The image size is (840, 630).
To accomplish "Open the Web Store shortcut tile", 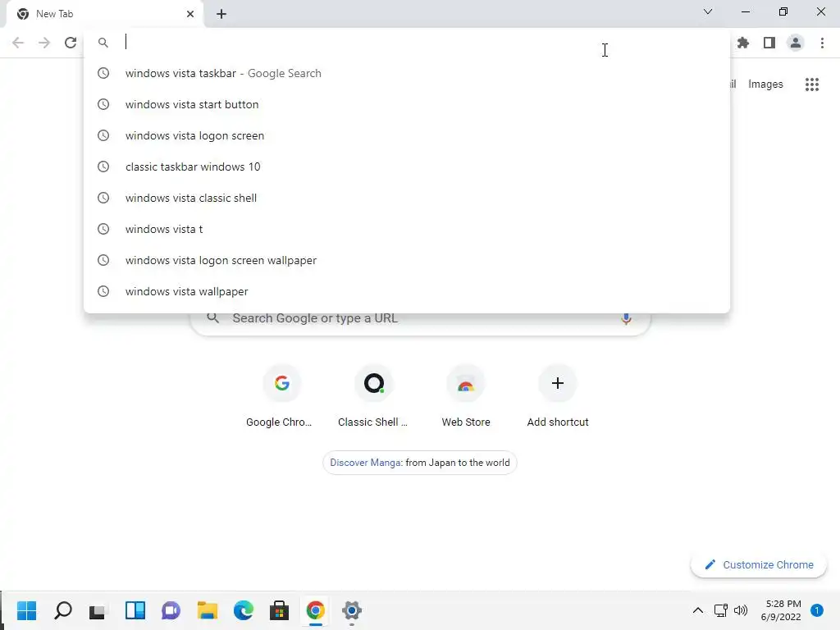I will [x=466, y=396].
